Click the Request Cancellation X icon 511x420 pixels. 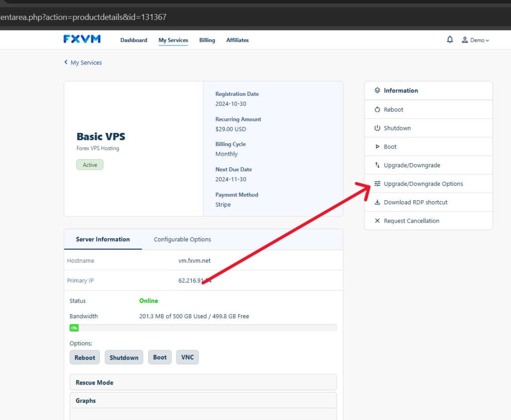coord(377,221)
